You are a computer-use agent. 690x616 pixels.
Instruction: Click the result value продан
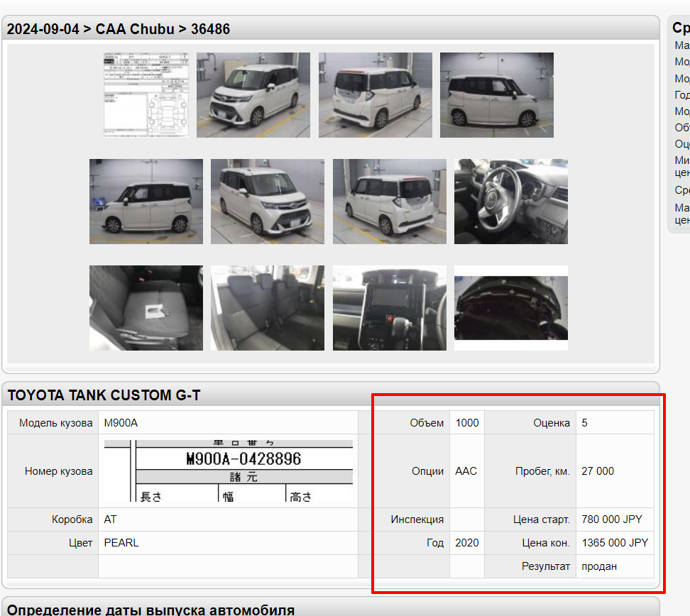pos(599,567)
